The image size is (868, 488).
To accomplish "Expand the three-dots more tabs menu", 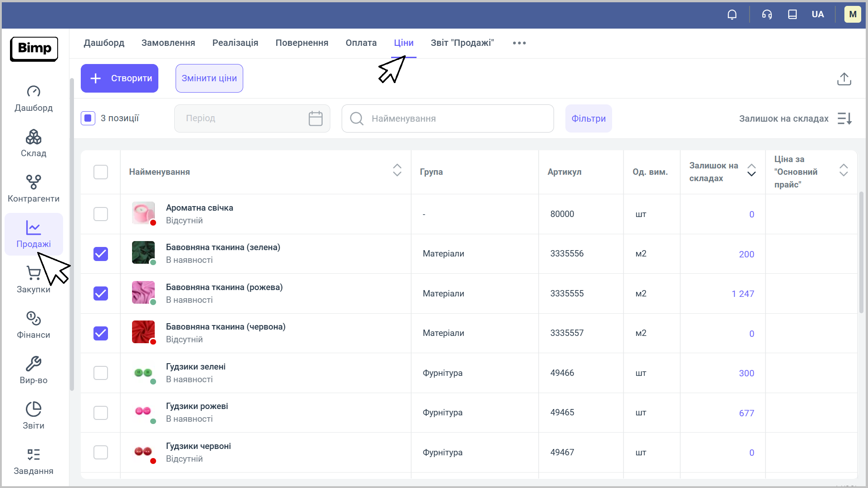I will point(519,43).
